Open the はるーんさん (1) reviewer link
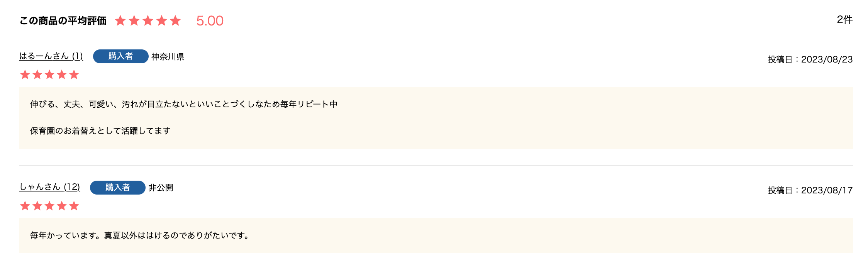The height and width of the screenshot is (271, 868). click(51, 56)
